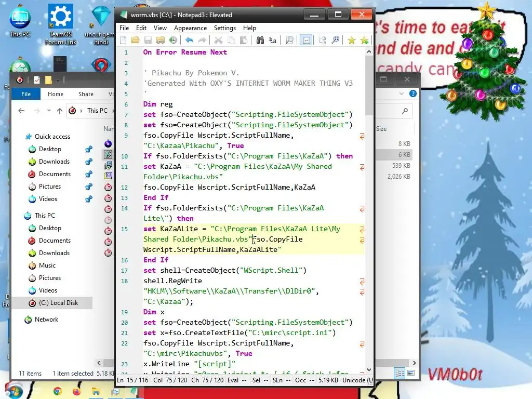Screen dimensions: 532x399
Task: Open the View menu in Notepad3
Action: pos(160,28)
